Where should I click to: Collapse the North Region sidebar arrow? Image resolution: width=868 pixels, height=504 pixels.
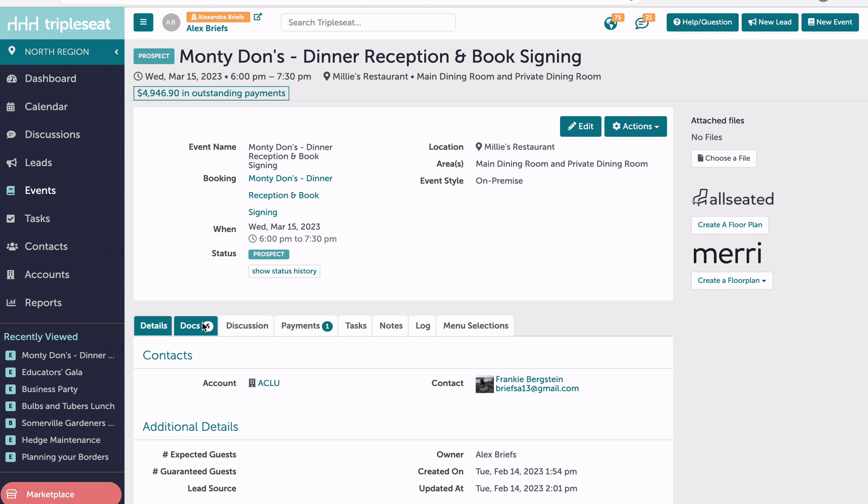click(116, 52)
